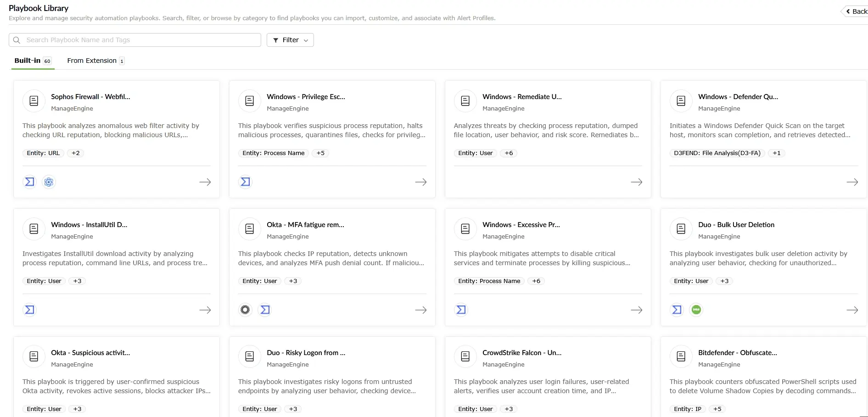Switch to the Built-in tab
This screenshot has width=868, height=417.
pyautogui.click(x=33, y=61)
